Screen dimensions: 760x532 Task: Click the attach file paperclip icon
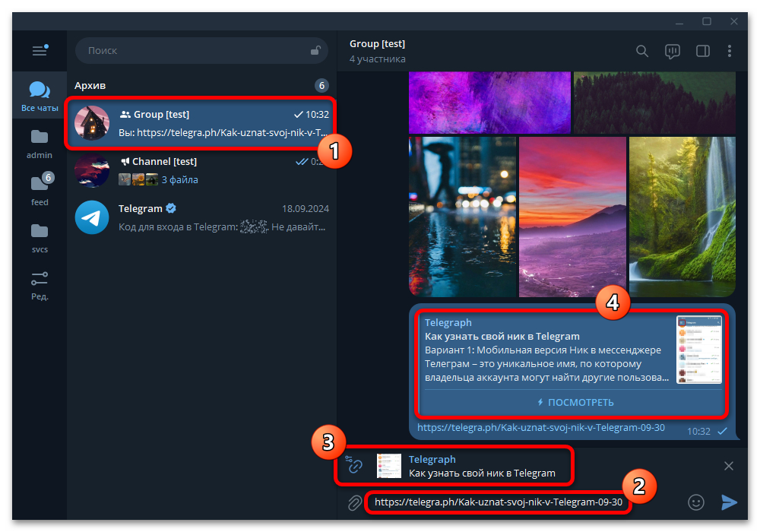(354, 502)
